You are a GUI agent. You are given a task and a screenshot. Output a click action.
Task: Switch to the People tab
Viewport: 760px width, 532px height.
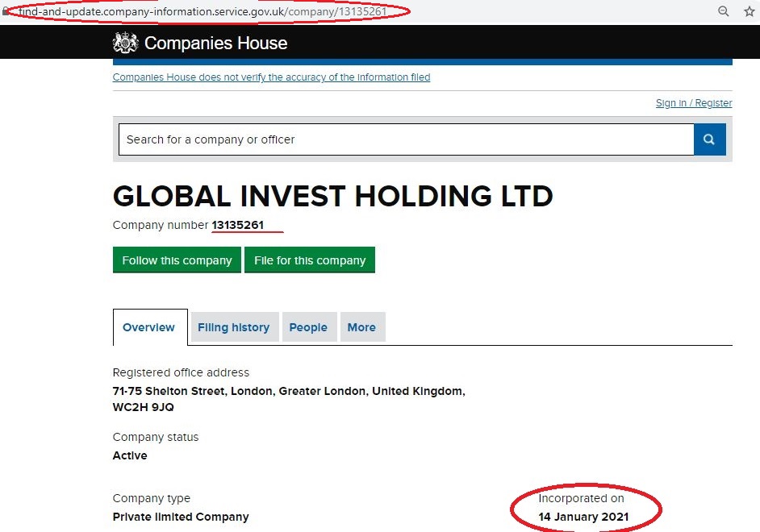coord(308,327)
